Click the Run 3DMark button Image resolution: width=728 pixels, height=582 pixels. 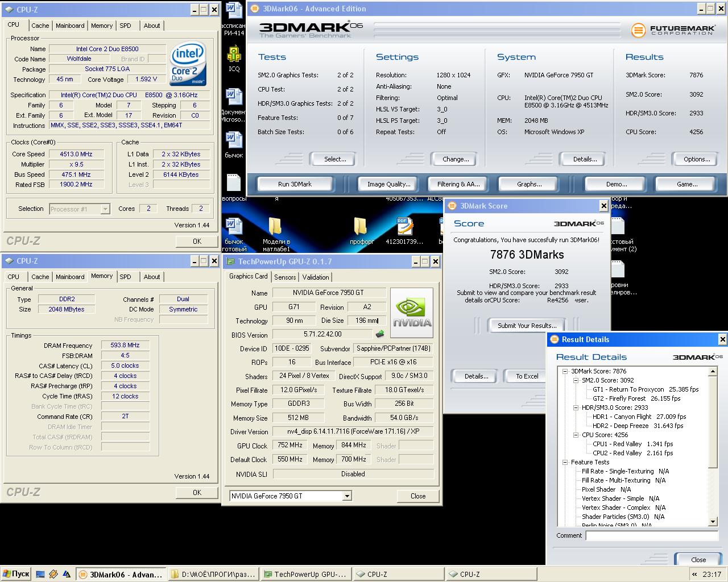coord(295,184)
